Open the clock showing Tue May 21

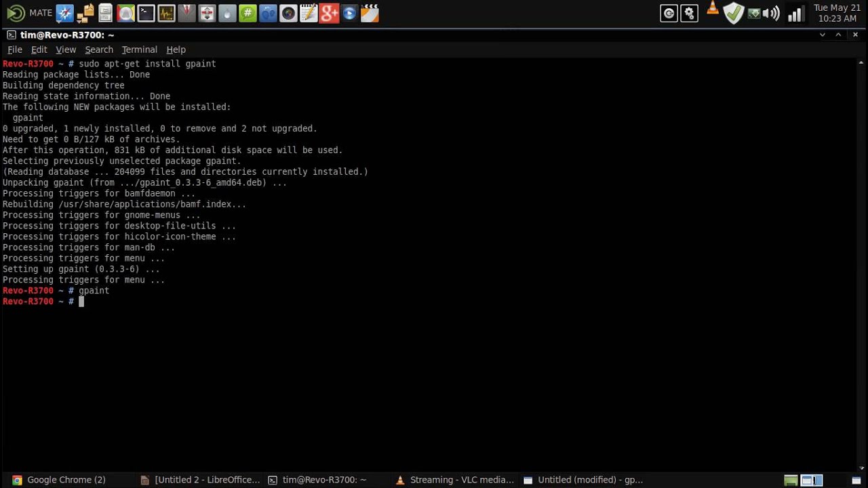[x=837, y=13]
